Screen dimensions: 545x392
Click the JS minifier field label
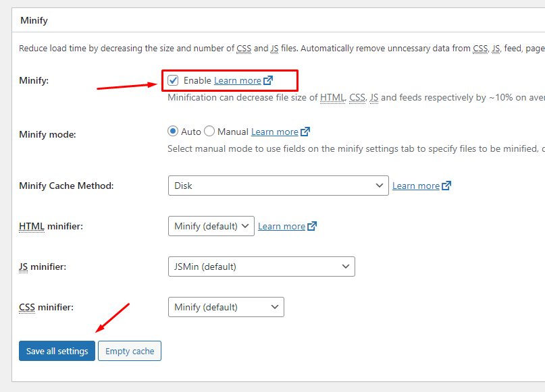coord(43,267)
